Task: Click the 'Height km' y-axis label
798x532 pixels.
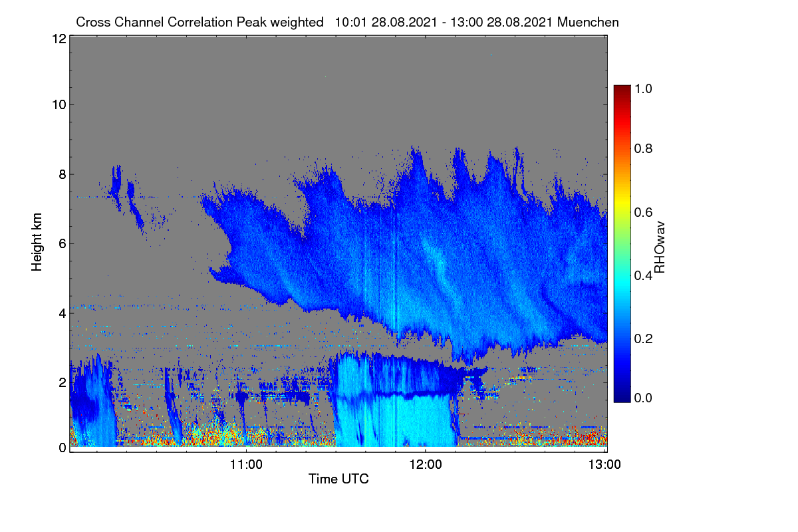Action: 37,243
